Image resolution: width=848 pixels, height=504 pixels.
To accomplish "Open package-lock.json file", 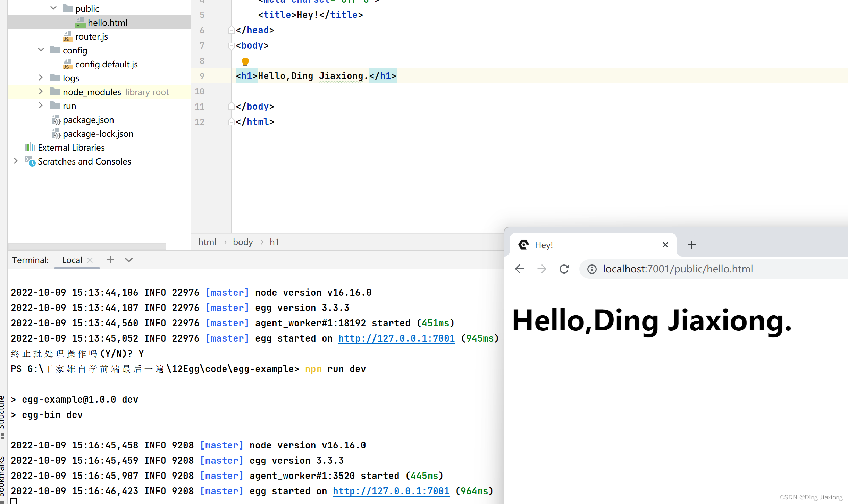I will click(98, 134).
